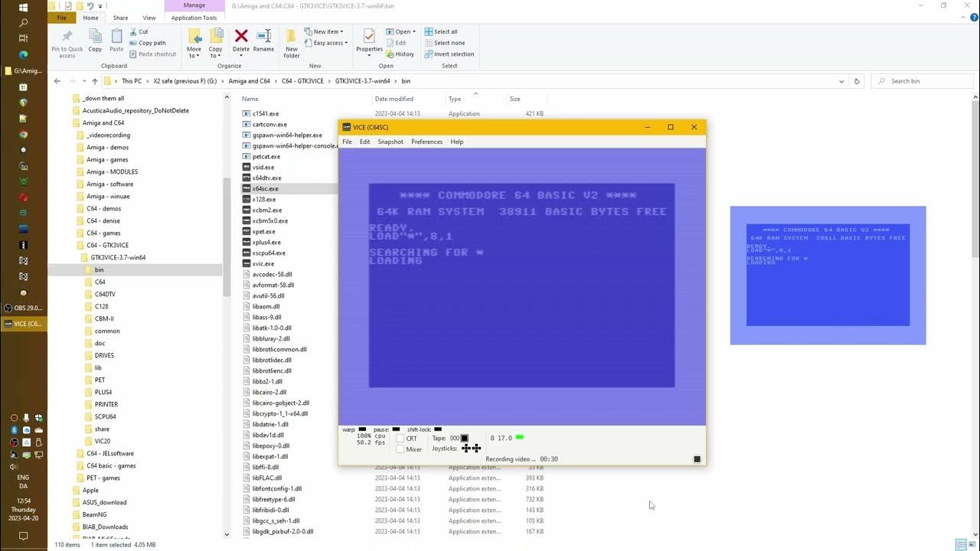Click the Search bin input field
The image size is (980, 551).
[923, 81]
